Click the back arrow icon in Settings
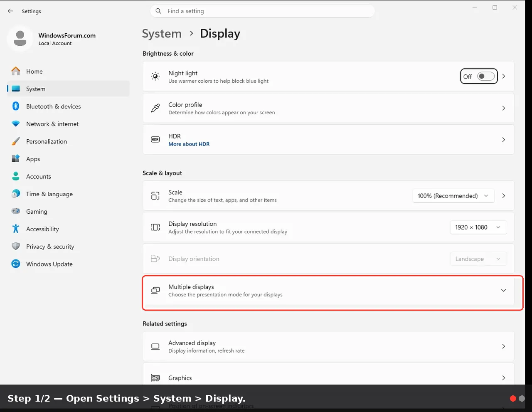Viewport: 532px width, 412px height. [10, 11]
